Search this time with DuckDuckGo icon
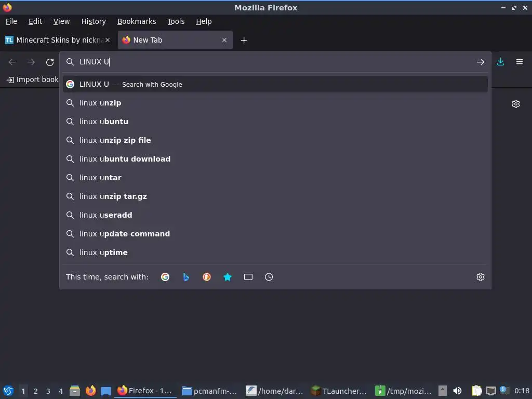 pyautogui.click(x=207, y=277)
